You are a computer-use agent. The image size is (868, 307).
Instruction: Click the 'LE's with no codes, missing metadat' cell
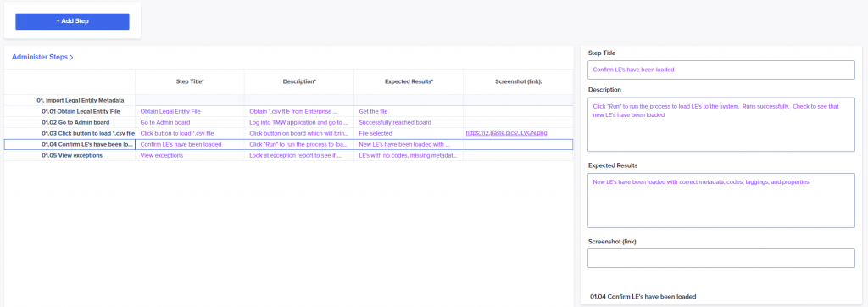409,156
